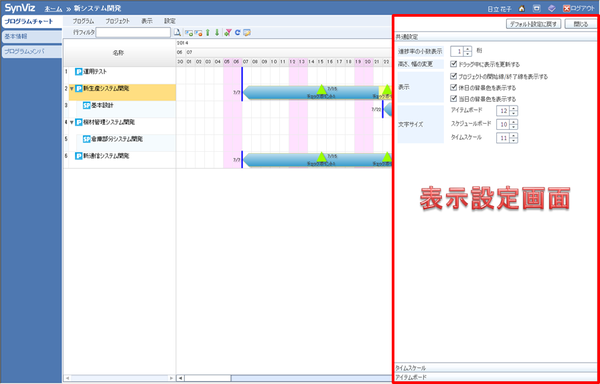The image size is (600, 384).
Task: Open the プロジェクト menu
Action: pyautogui.click(x=117, y=21)
